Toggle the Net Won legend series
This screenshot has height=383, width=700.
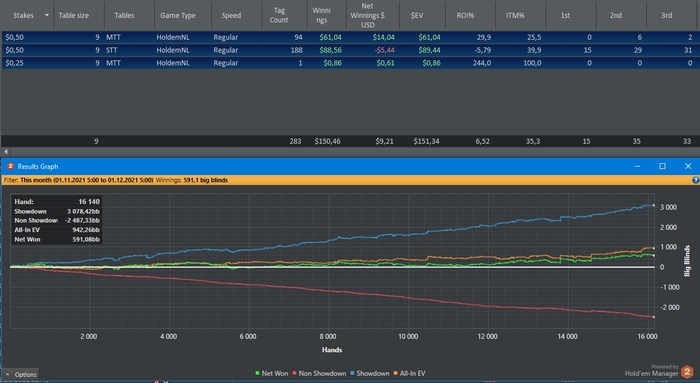coord(271,373)
